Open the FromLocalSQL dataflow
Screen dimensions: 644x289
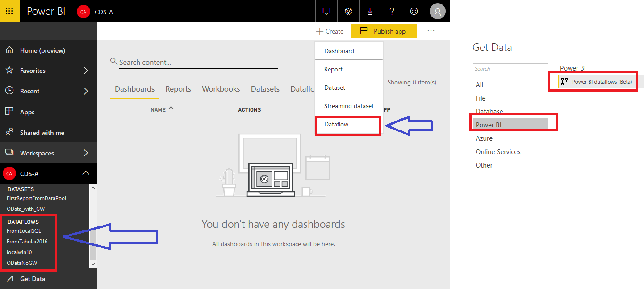point(24,231)
